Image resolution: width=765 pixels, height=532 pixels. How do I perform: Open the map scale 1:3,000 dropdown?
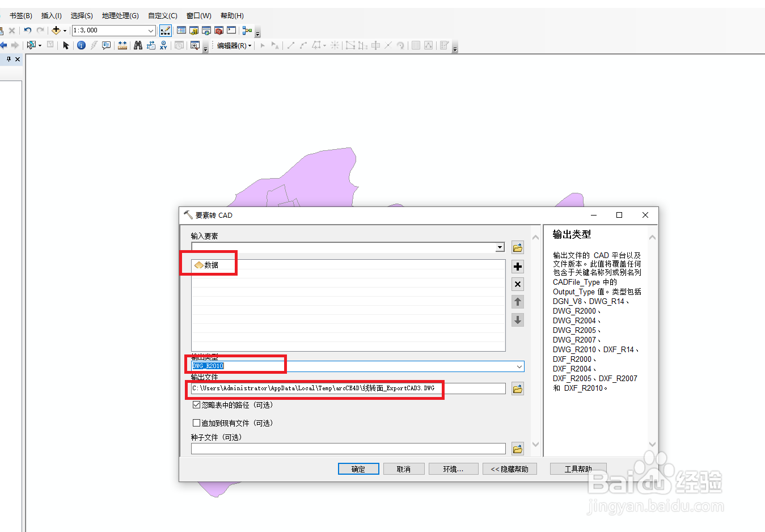[x=149, y=30]
